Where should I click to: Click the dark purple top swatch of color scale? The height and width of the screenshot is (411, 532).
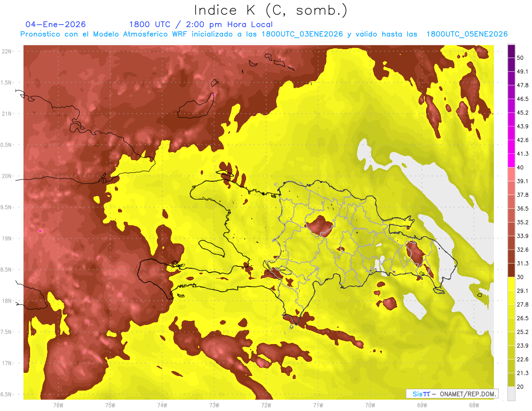click(511, 51)
